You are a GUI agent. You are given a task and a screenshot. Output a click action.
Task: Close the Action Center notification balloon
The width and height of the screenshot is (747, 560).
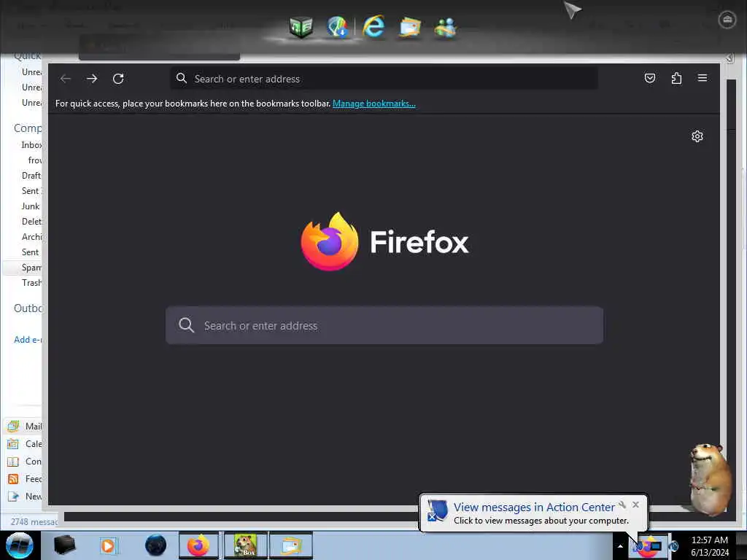tap(635, 505)
